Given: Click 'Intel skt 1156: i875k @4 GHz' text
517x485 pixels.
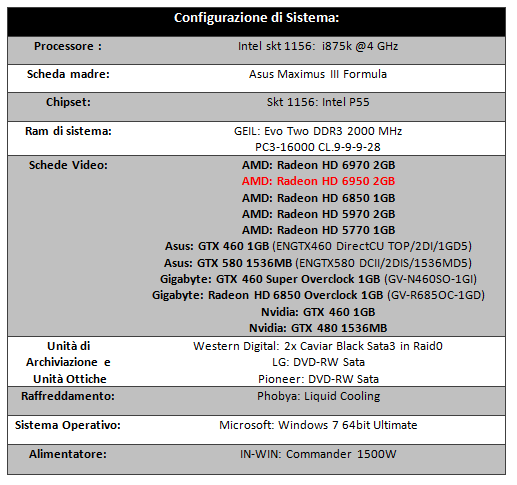Looking at the screenshot, I should click(318, 46).
